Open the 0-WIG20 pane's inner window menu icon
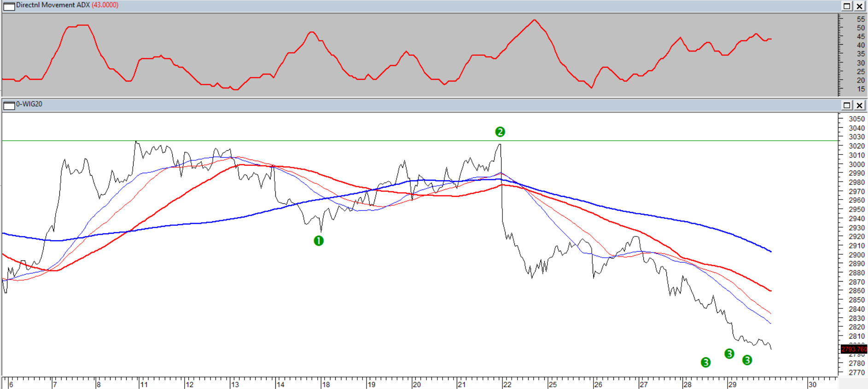Image resolution: width=868 pixels, height=389 pixels. [x=9, y=105]
